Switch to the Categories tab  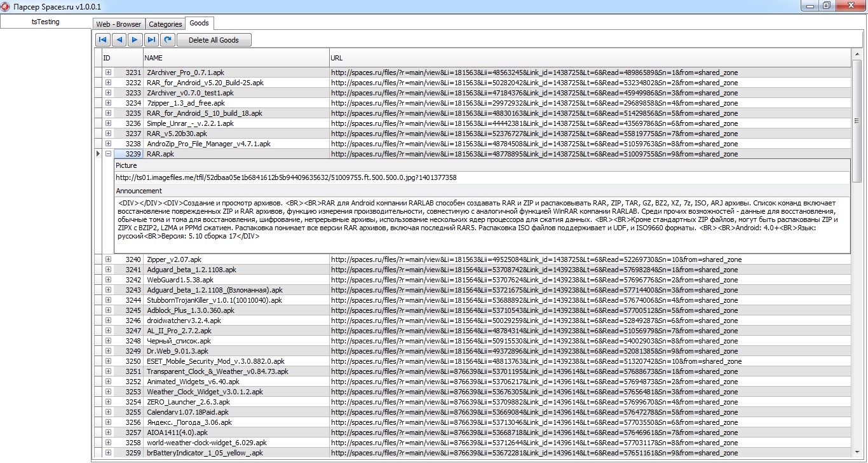(x=165, y=24)
